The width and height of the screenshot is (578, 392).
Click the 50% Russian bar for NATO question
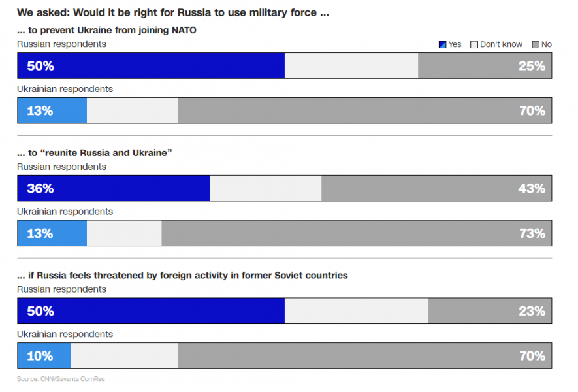pos(151,65)
